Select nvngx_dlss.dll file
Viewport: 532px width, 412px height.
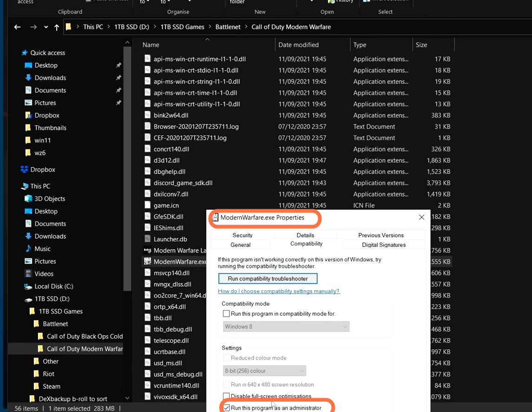[x=172, y=284]
